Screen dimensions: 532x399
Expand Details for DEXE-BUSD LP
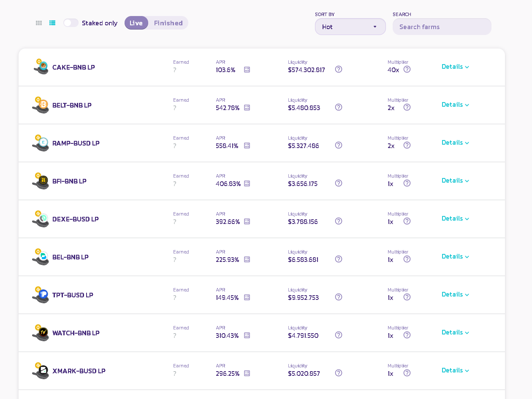[455, 218]
